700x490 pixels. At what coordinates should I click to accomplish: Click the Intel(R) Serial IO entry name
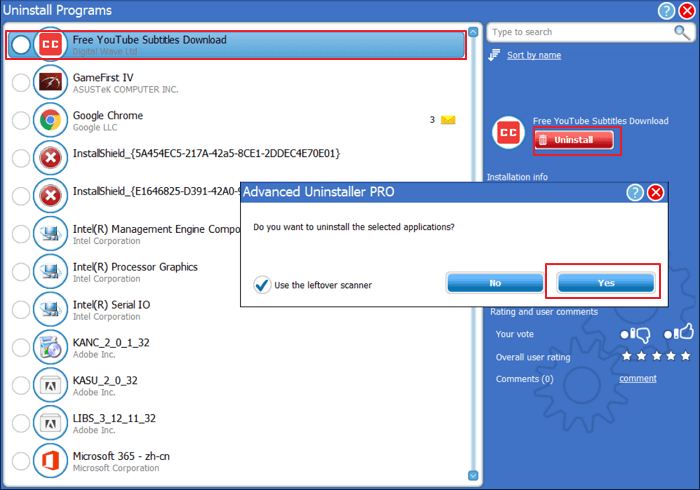pyautogui.click(x=111, y=305)
